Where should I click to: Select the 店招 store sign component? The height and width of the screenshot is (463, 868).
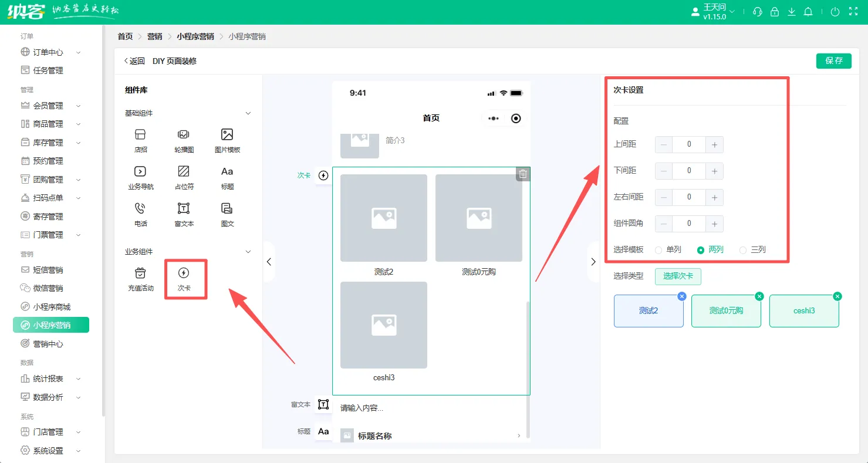coord(140,140)
